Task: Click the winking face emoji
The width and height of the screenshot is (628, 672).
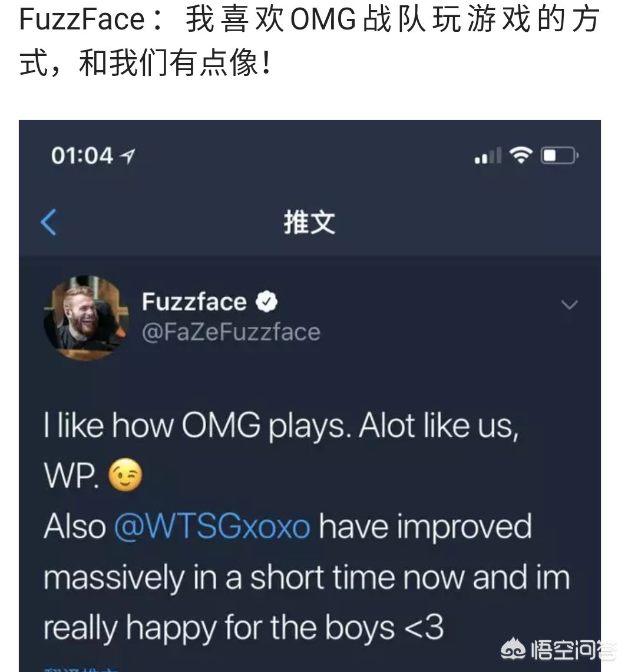Action: [x=125, y=475]
